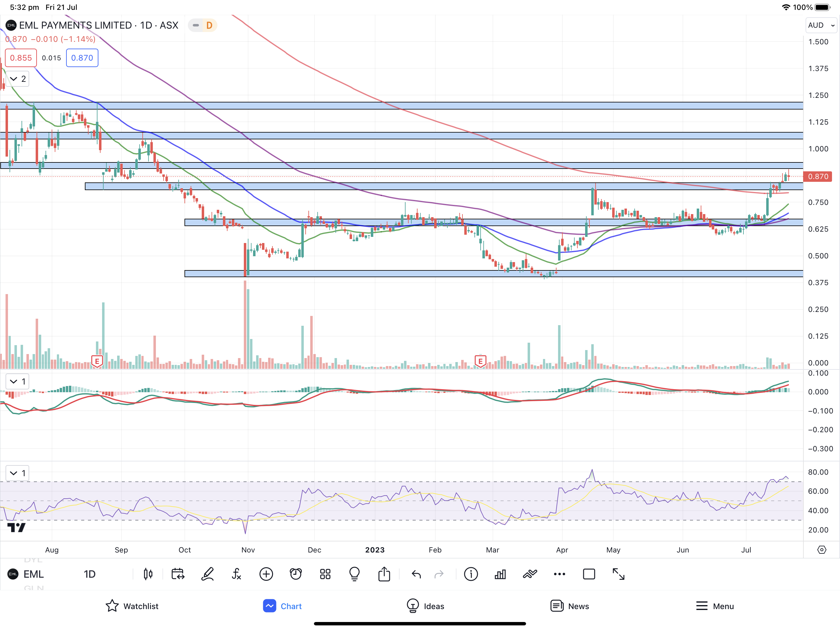Undo the last chart action
Screen dimensions: 840x630
click(416, 574)
